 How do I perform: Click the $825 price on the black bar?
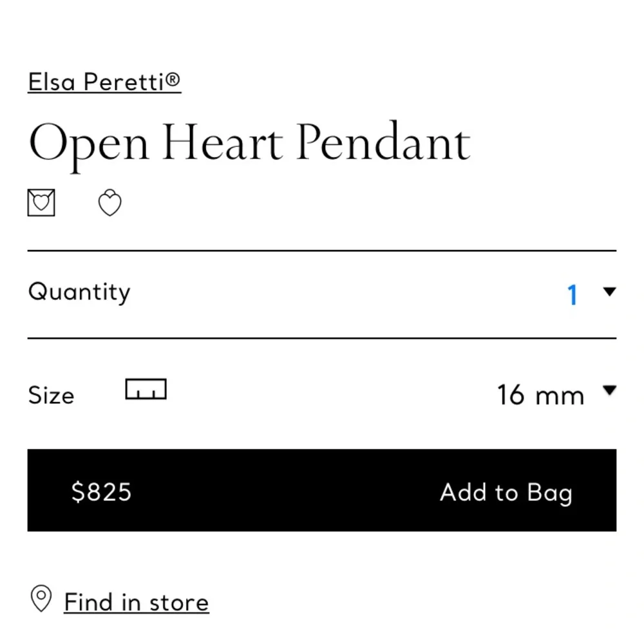pos(100,492)
